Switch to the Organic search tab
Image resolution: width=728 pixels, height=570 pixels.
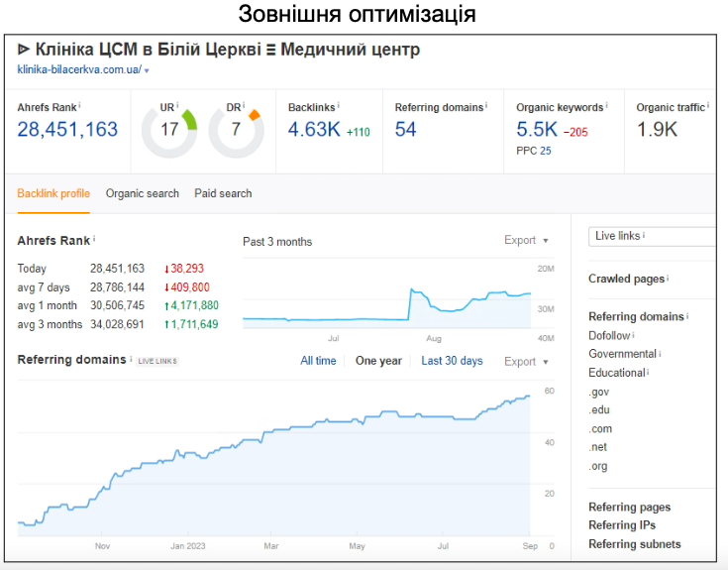point(142,193)
